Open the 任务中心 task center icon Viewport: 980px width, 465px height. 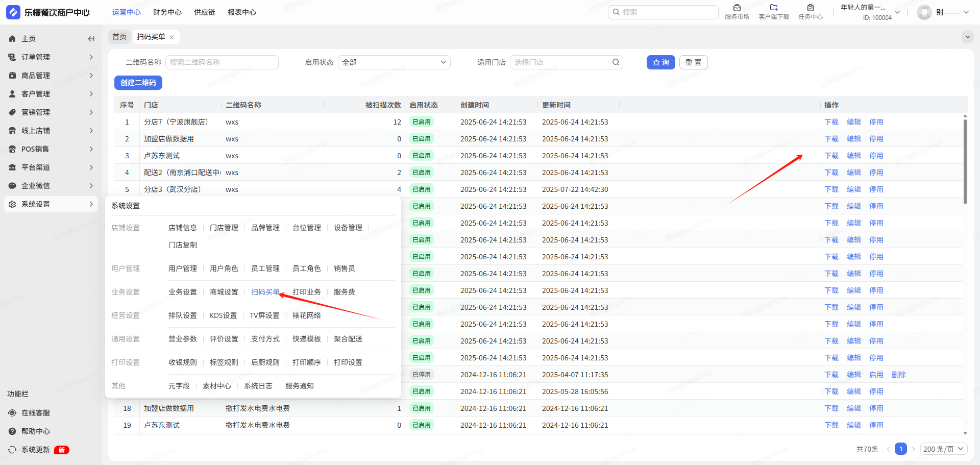810,8
